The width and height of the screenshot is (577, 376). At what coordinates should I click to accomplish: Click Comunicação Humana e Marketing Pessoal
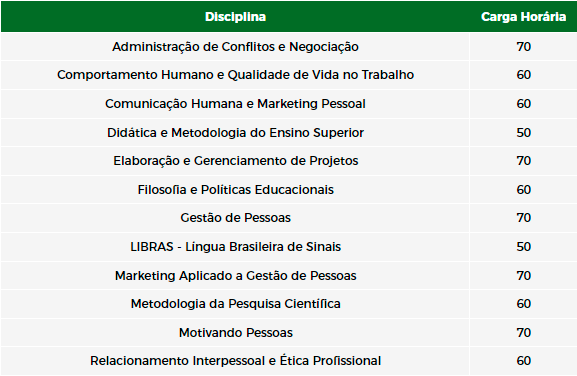[x=236, y=104]
